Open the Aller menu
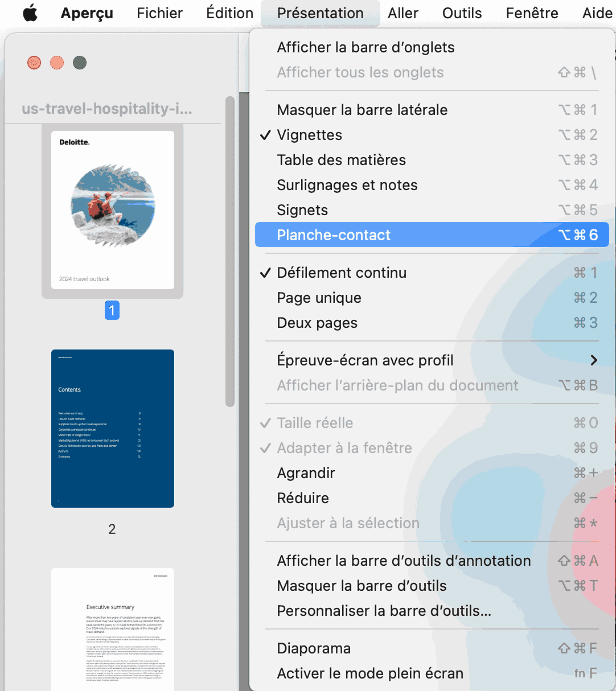Viewport: 616px width, 691px height. click(403, 13)
